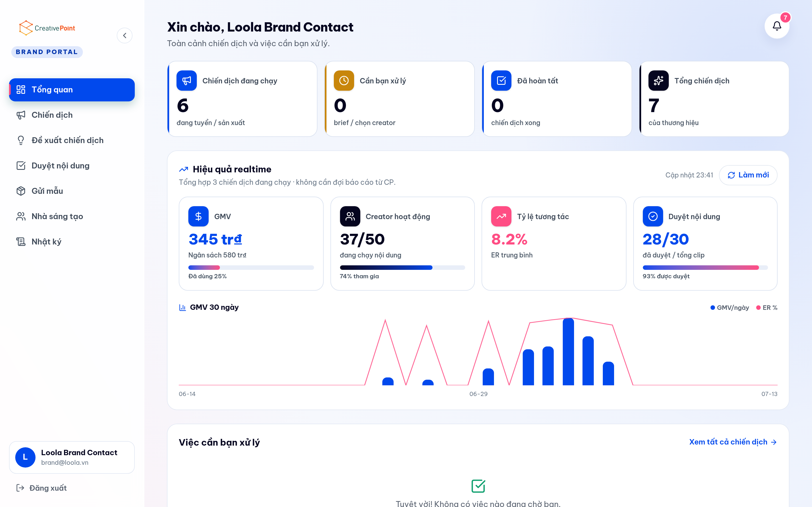Click the megaphone icon in Chiến dịch đang chạy
Screen dimensions: 812x507
point(187,81)
